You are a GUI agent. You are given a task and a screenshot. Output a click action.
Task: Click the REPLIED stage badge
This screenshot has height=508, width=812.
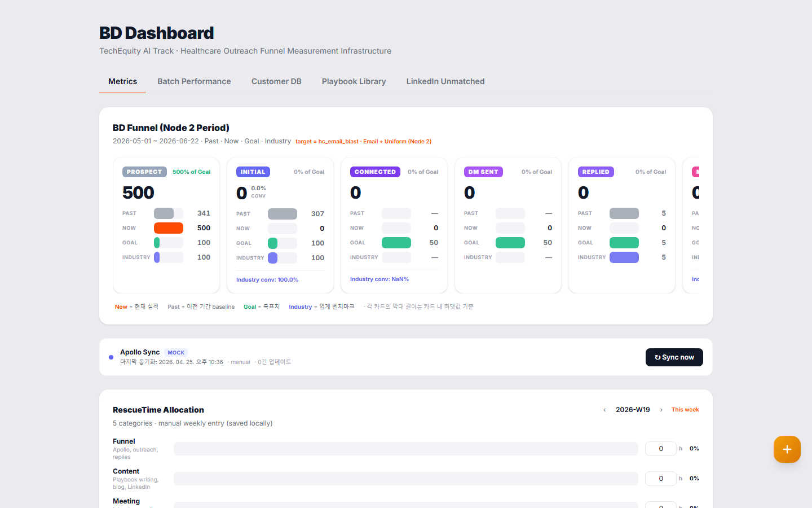click(x=595, y=172)
